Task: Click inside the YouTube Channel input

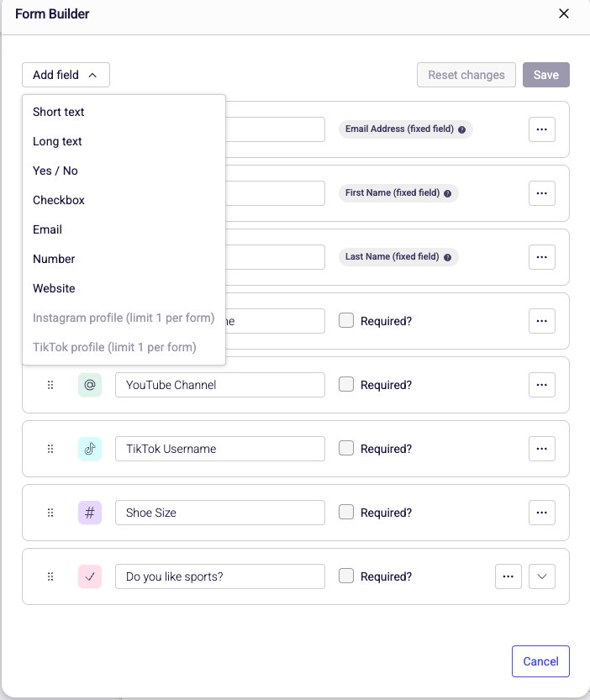Action: coord(219,385)
